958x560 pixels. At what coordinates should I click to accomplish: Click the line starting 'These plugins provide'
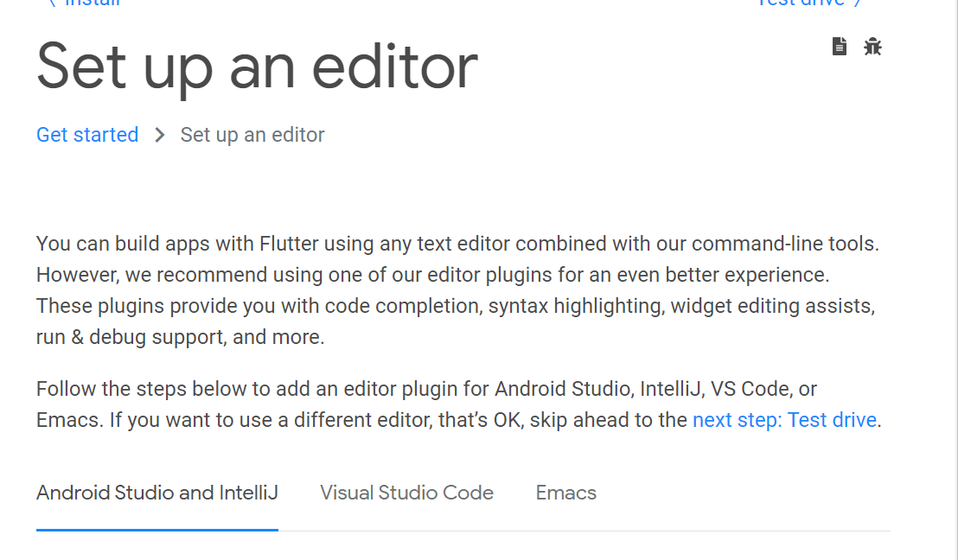[456, 306]
